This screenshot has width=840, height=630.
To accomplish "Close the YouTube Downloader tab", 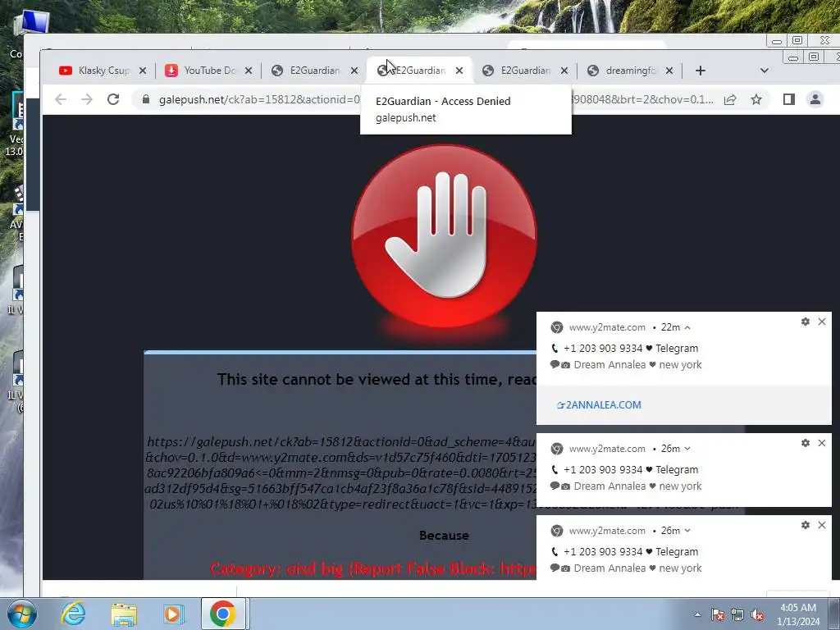I will point(249,71).
